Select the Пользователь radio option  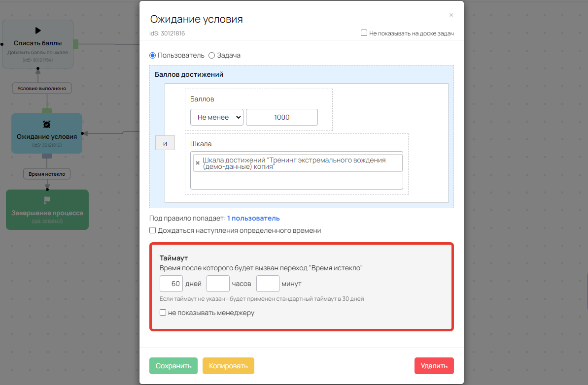[153, 56]
